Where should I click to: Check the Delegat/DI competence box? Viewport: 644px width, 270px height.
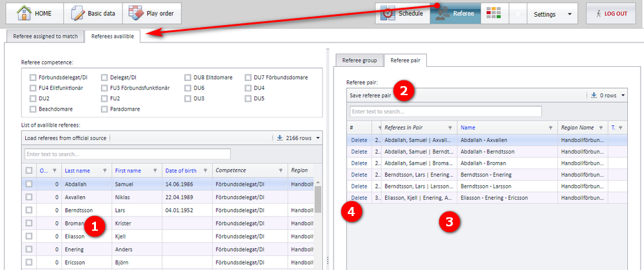[104, 77]
